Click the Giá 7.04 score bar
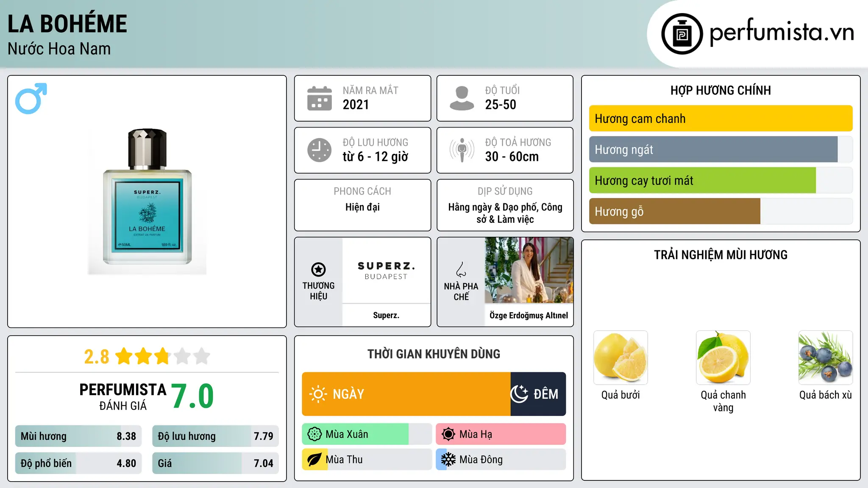 tap(215, 463)
